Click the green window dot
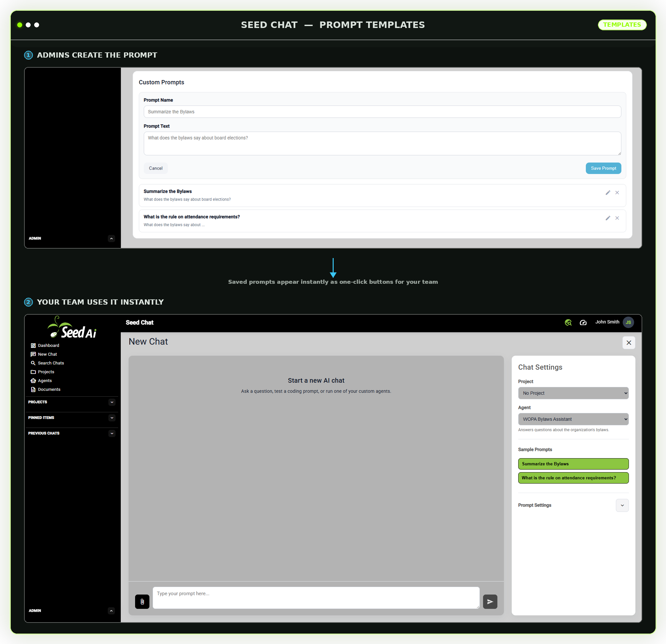The image size is (666, 644). (x=20, y=25)
